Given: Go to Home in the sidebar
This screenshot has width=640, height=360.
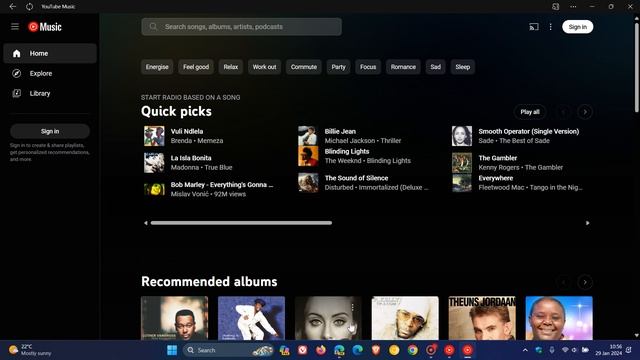Looking at the screenshot, I should (x=50, y=53).
